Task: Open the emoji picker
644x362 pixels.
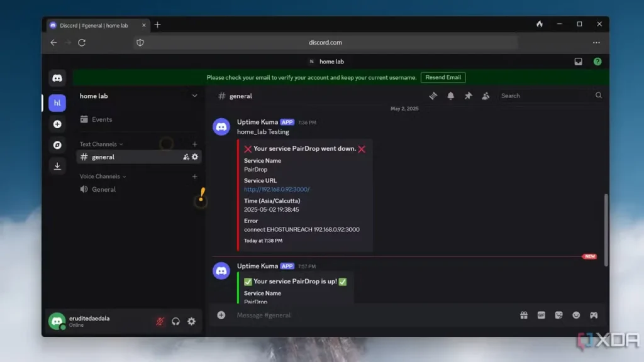Action: (576, 315)
